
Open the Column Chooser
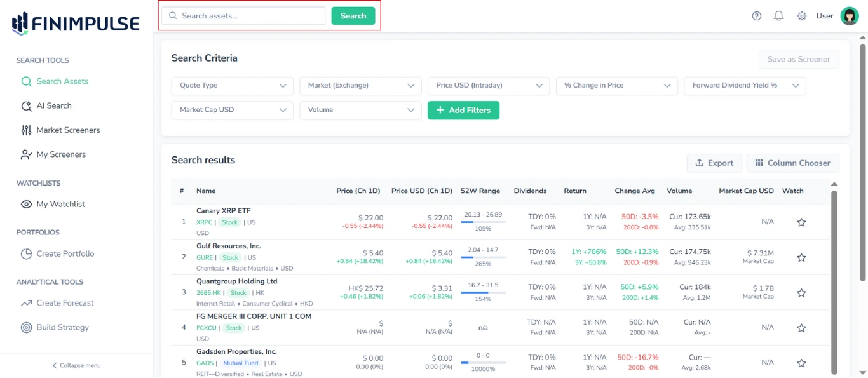(x=792, y=163)
